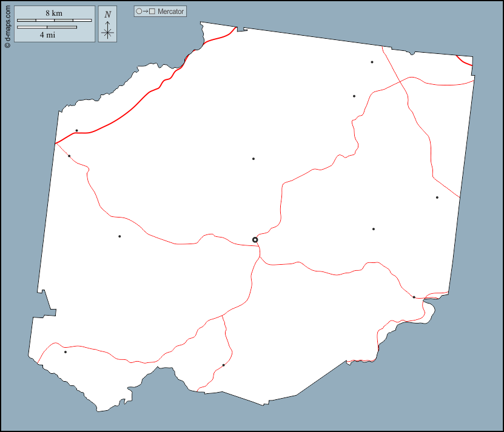
Task: Click the circle-to-square projection symbol
Action: pyautogui.click(x=146, y=12)
